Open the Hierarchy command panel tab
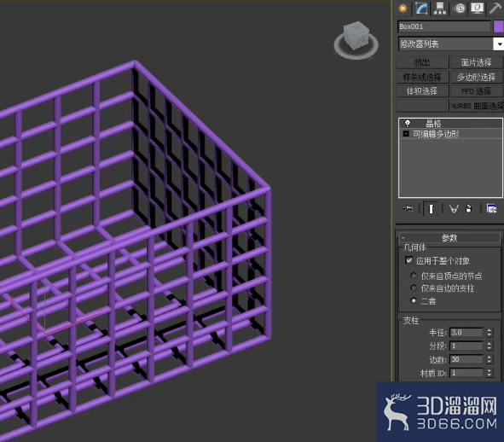The height and width of the screenshot is (442, 504). 440,8
